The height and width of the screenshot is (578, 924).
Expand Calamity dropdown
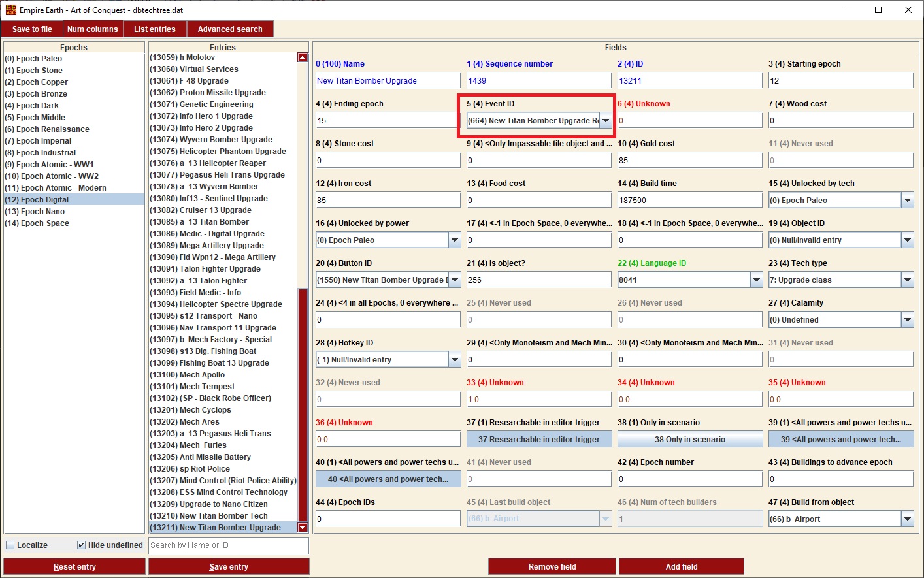(908, 320)
